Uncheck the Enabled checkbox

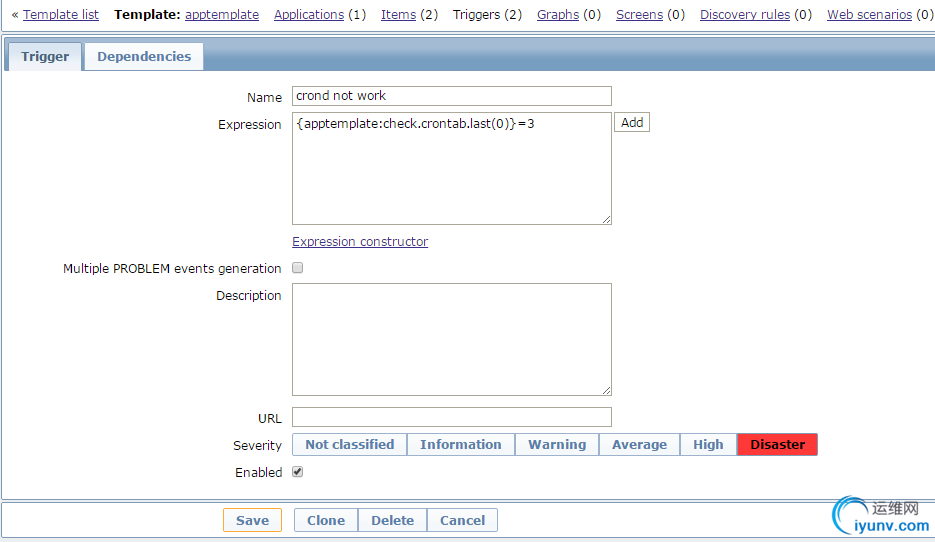point(297,472)
